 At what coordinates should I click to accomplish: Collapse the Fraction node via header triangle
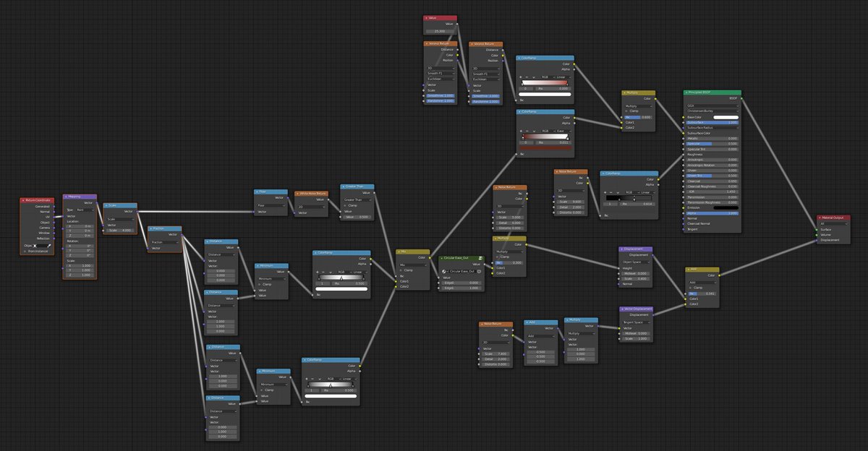[150, 228]
